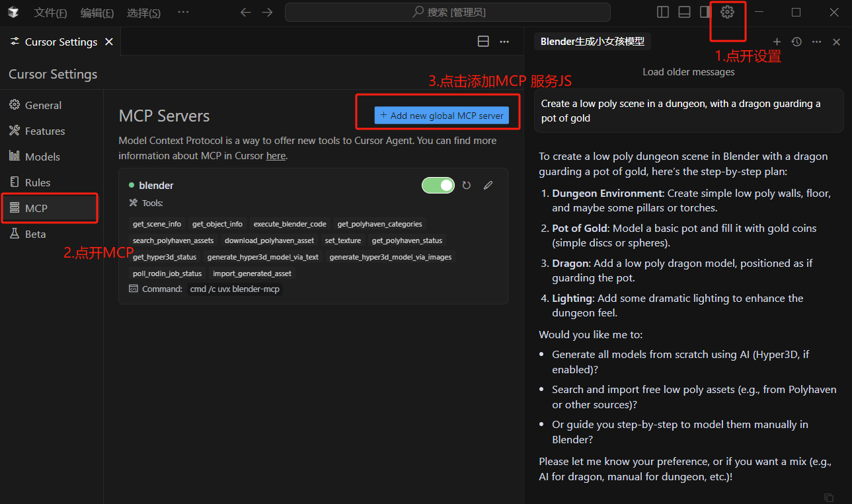Screen dimensions: 852x504
Task: Click the get_scene_info tool tag
Action: (157, 224)
